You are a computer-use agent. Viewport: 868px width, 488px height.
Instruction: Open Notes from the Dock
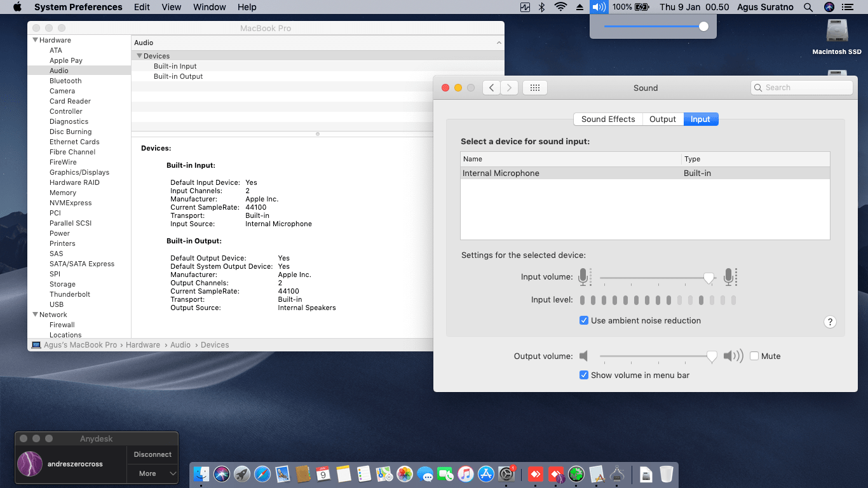tap(344, 474)
